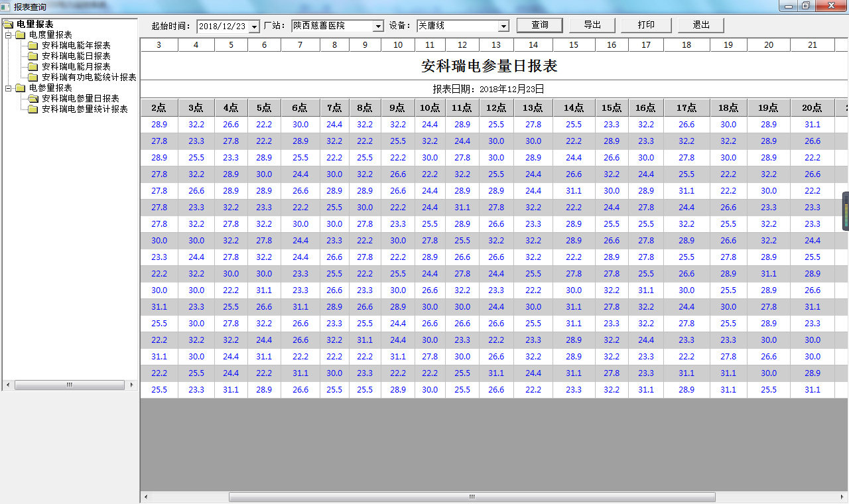Click the 导出 button
Screen dimensions: 849x504
tap(592, 25)
